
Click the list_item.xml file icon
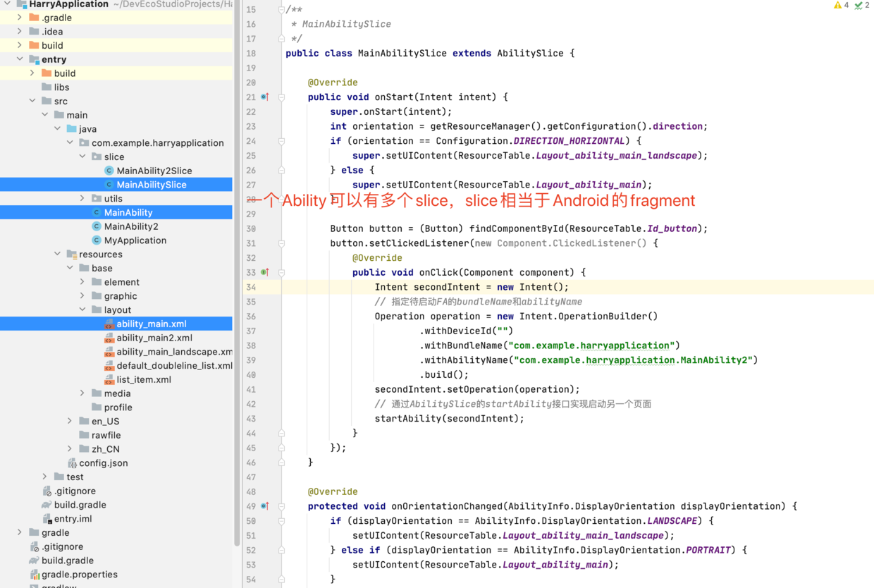pyautogui.click(x=109, y=379)
